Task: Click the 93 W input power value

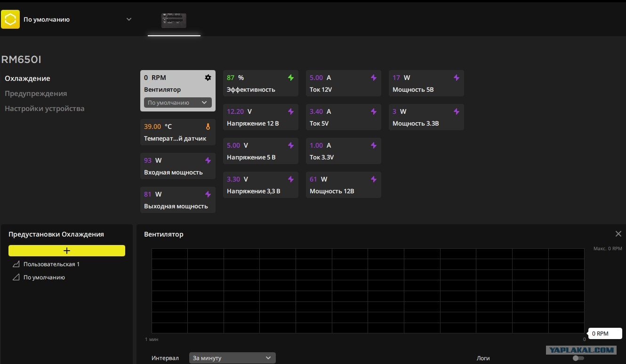Action: pyautogui.click(x=152, y=160)
